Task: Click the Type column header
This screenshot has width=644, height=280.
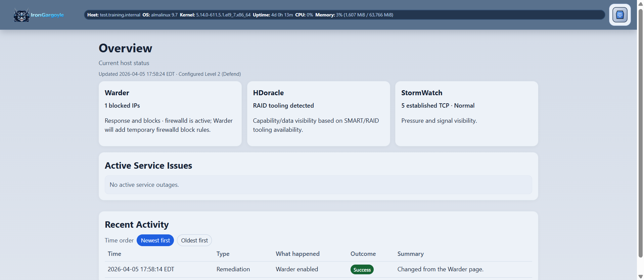Action: tap(223, 254)
